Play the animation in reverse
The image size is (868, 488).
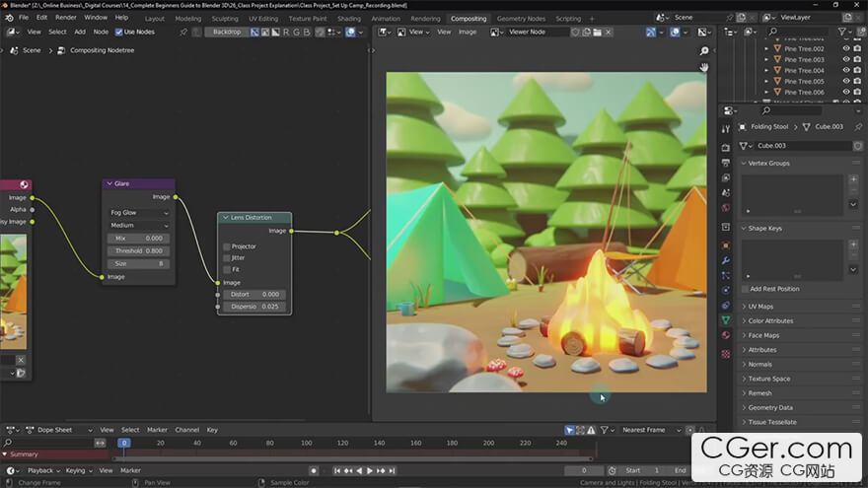click(x=359, y=471)
